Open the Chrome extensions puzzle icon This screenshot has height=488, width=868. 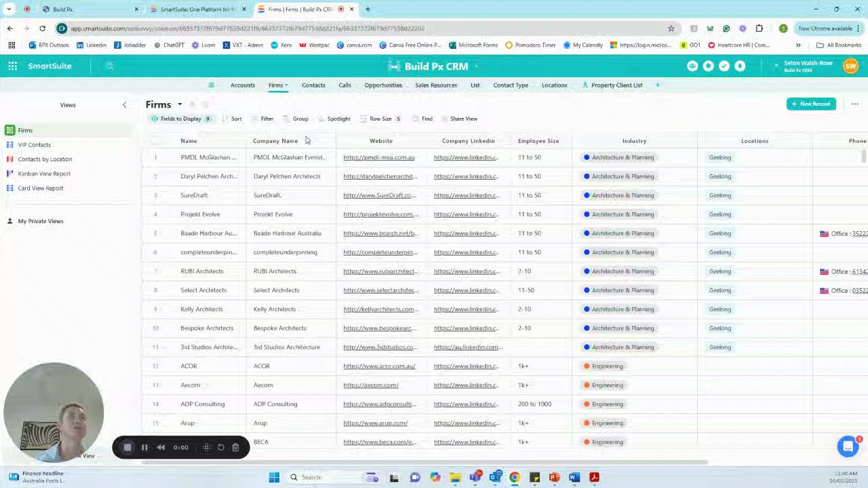coord(759,28)
